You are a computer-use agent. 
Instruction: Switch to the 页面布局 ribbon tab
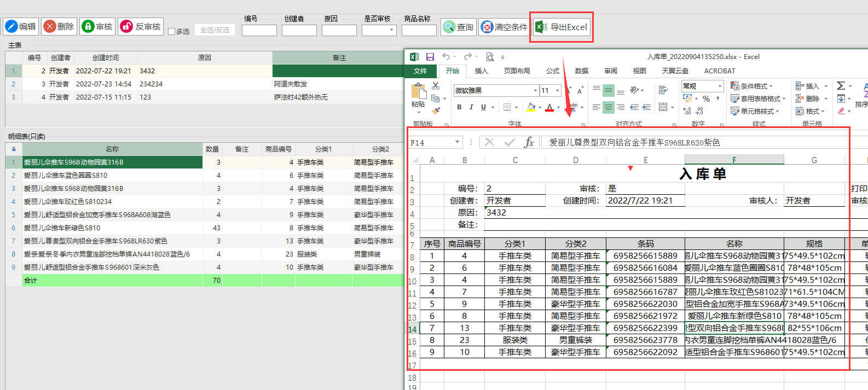[x=517, y=71]
